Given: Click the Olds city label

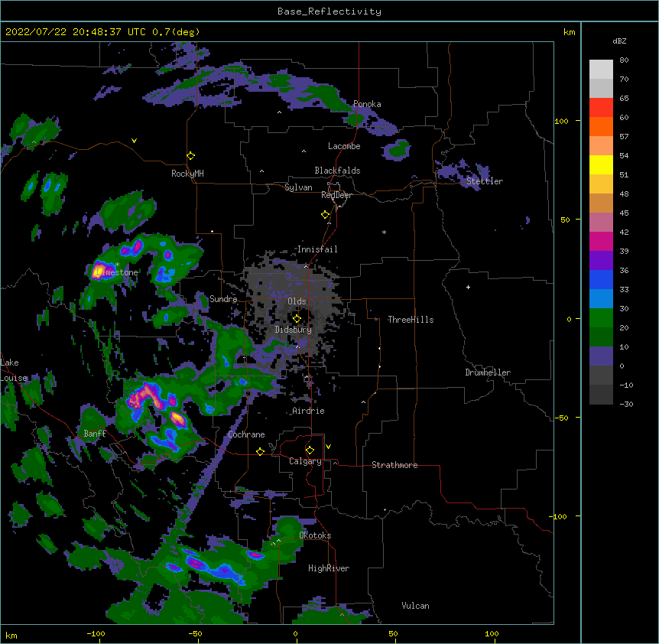Looking at the screenshot, I should pos(297,301).
